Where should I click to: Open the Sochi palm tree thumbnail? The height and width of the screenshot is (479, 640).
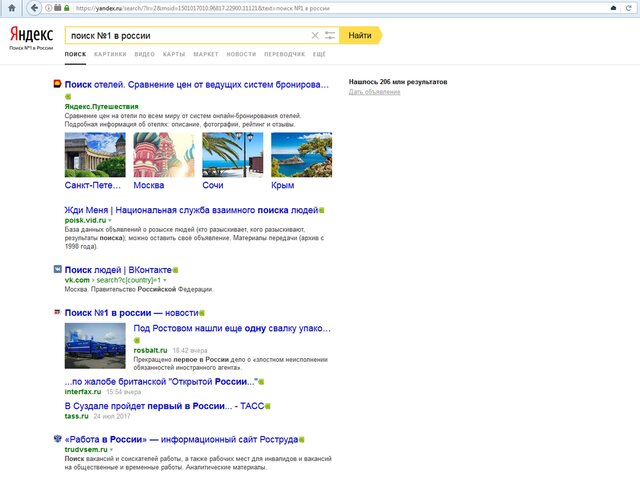pyautogui.click(x=233, y=155)
